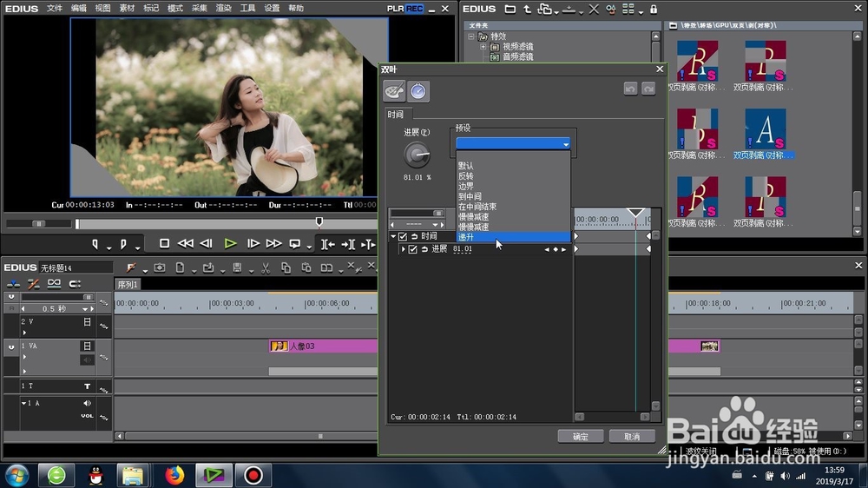
Task: Toggle the lock icon in effects panel
Action: point(654,9)
